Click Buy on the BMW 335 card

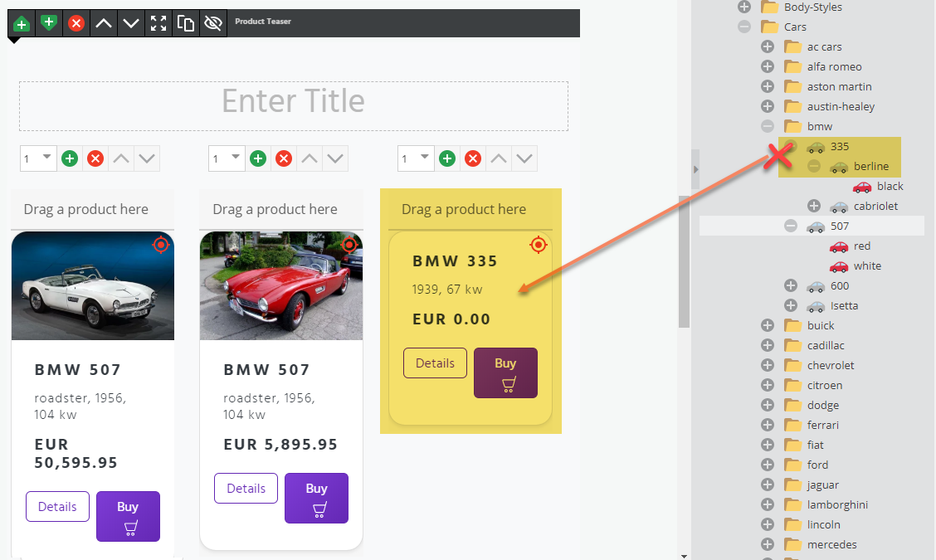pos(505,373)
